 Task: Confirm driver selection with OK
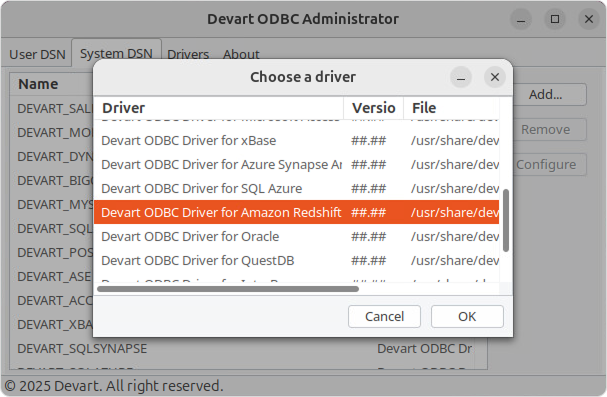(x=467, y=317)
